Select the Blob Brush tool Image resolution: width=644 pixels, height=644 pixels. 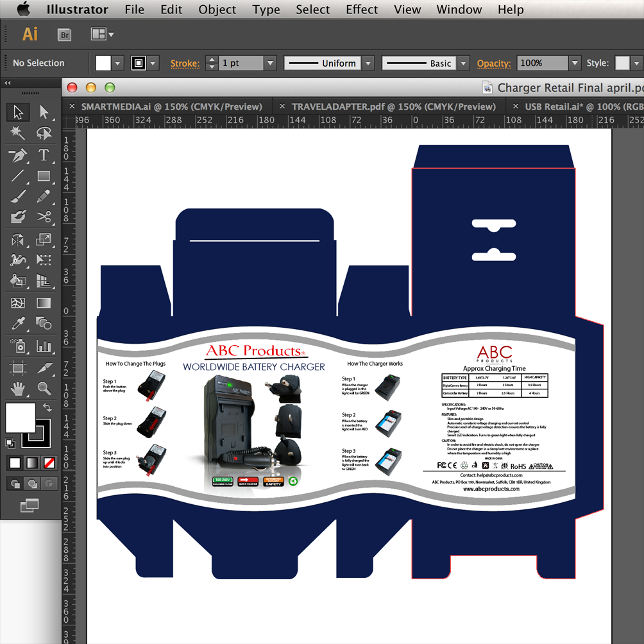[18, 216]
